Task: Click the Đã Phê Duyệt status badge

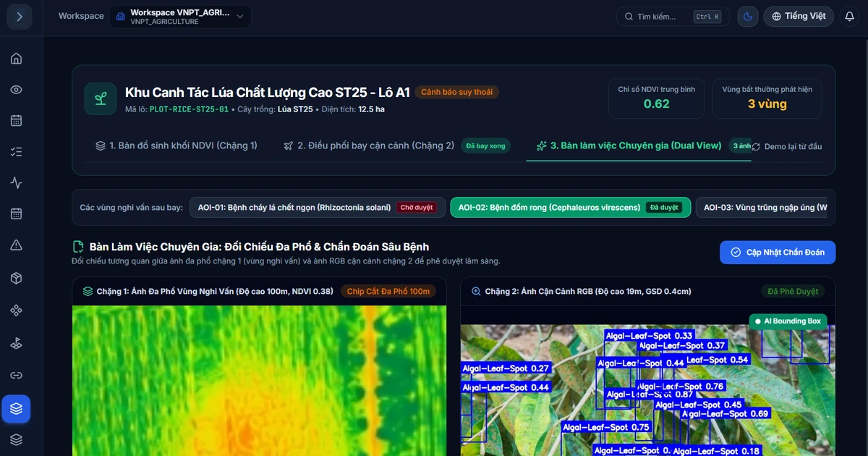Action: pyautogui.click(x=792, y=292)
